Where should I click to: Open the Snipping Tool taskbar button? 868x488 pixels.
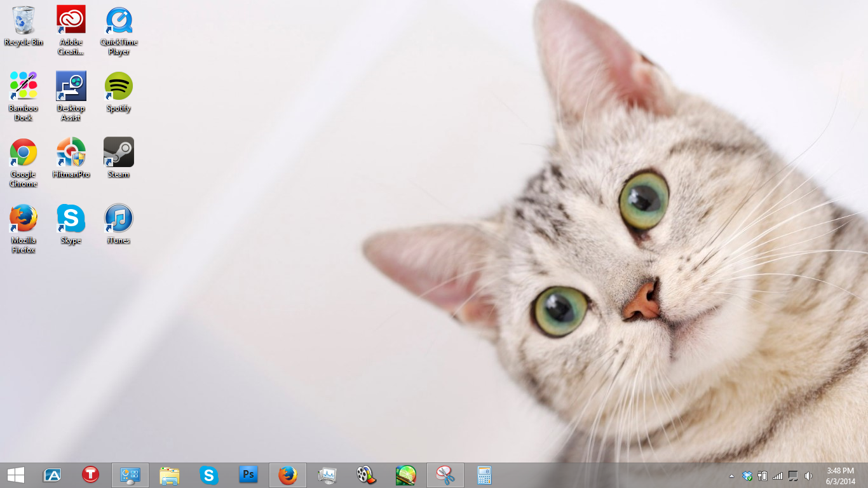point(445,475)
